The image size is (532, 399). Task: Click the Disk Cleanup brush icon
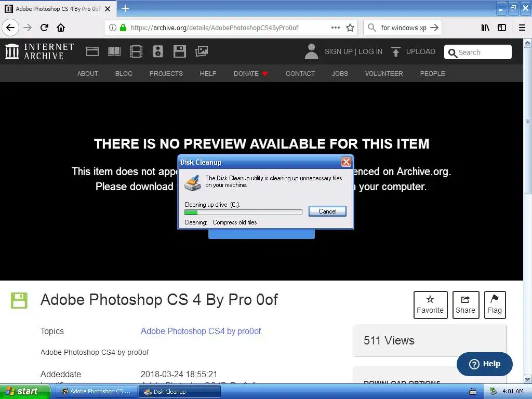193,182
